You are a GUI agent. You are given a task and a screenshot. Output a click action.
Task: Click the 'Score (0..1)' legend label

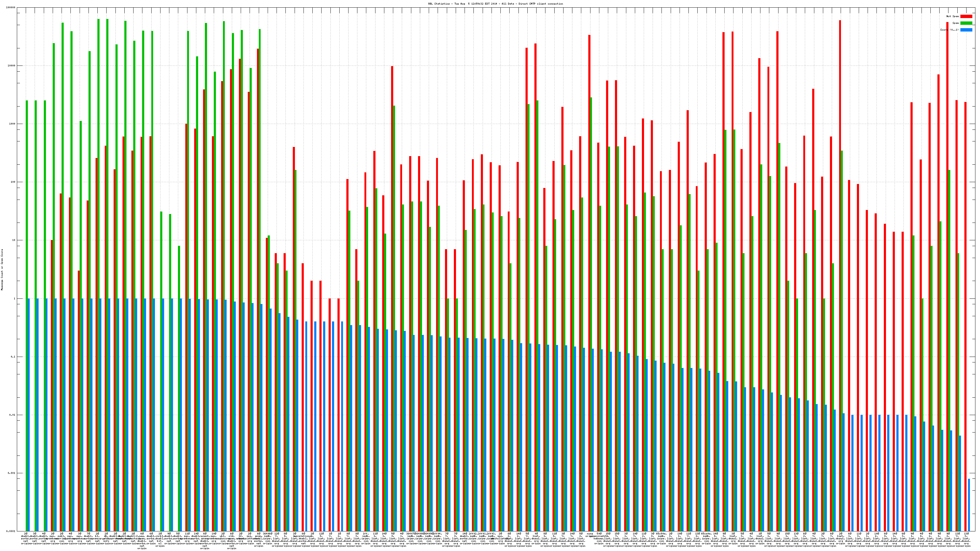click(x=949, y=30)
